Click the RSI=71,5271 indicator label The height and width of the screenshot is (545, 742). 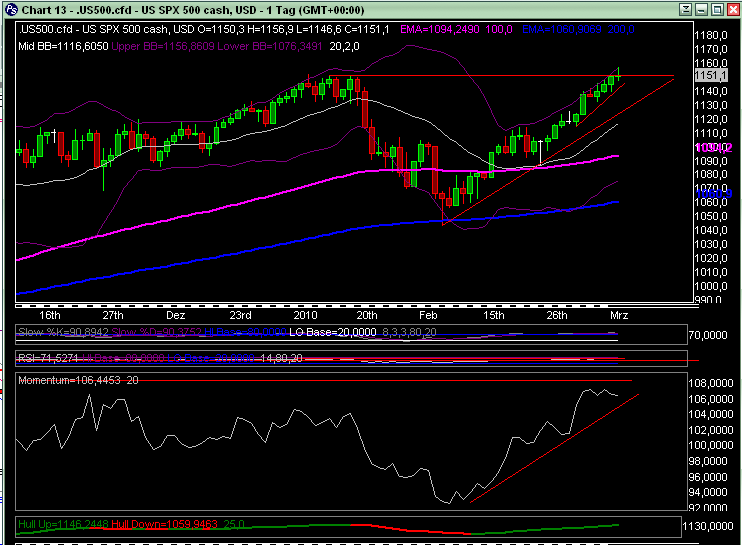48,358
